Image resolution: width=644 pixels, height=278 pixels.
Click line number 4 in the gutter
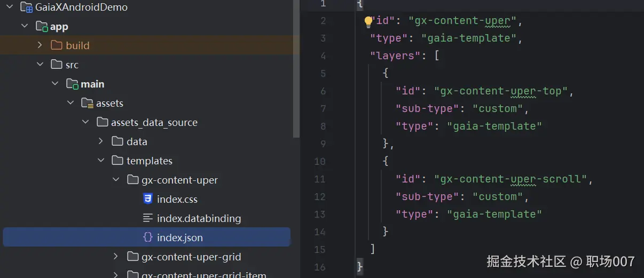pyautogui.click(x=323, y=56)
